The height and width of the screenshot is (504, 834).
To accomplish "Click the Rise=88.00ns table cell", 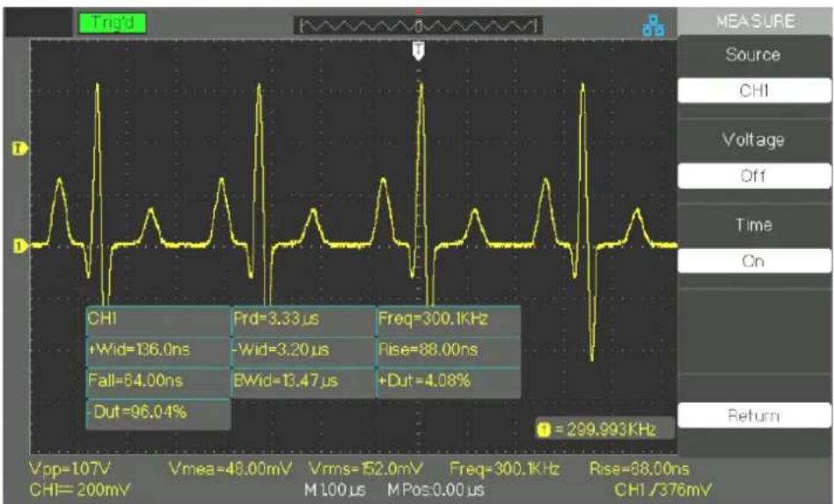I will coord(449,351).
